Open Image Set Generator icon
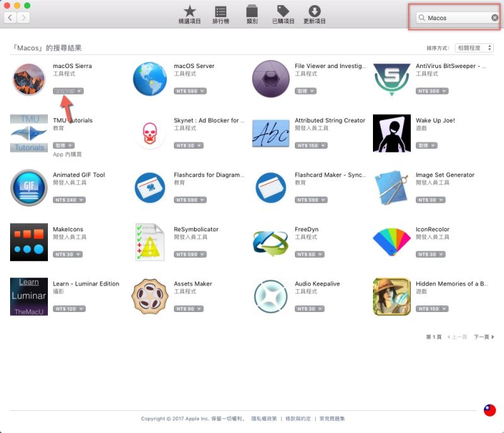Screen dimensions: 504x433 click(x=391, y=187)
